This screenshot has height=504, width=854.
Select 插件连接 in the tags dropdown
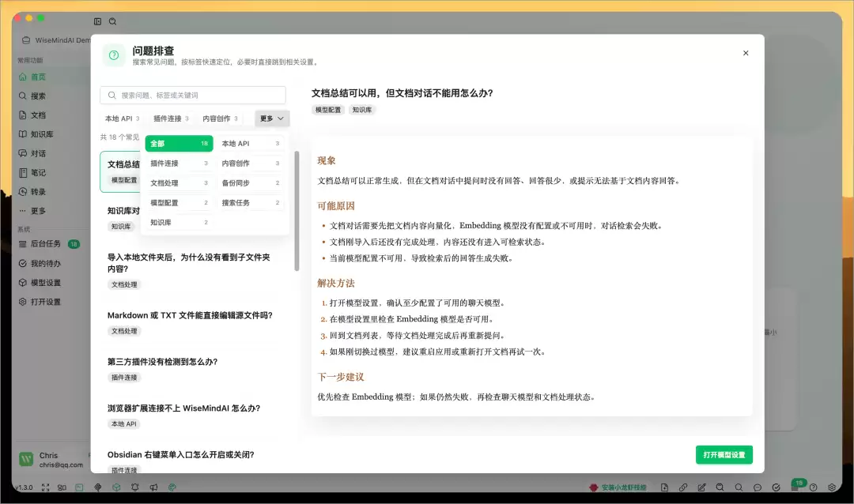(x=179, y=164)
